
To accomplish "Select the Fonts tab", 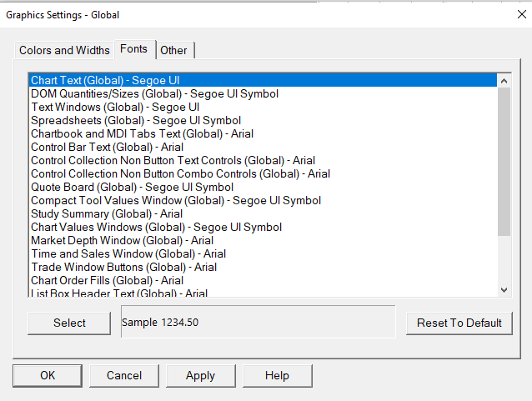I will point(133,49).
